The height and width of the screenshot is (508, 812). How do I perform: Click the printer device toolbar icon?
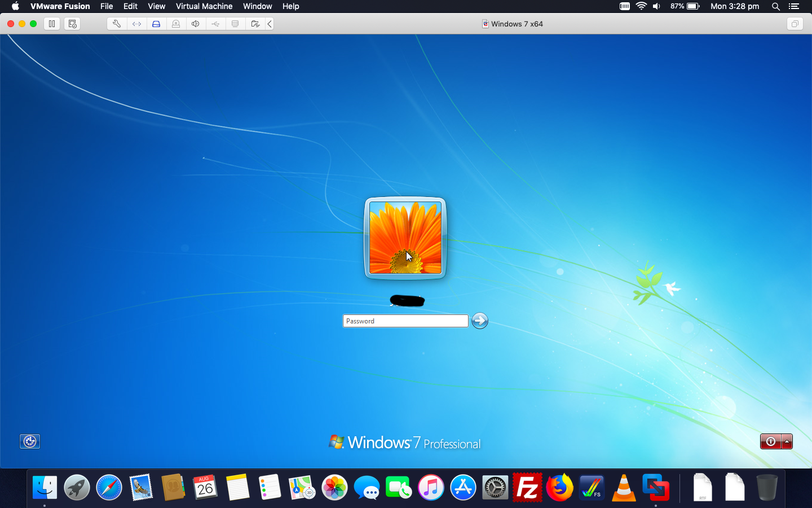(x=235, y=24)
